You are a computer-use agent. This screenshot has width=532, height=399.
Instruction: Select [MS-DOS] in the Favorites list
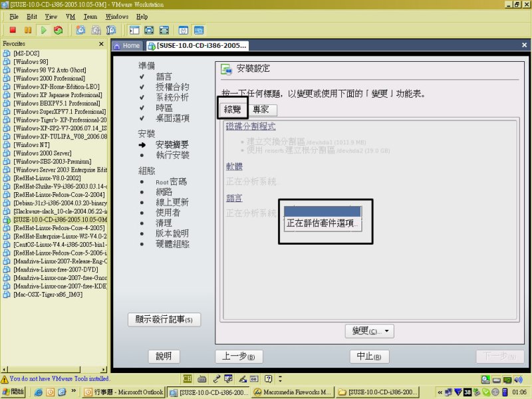[27, 53]
